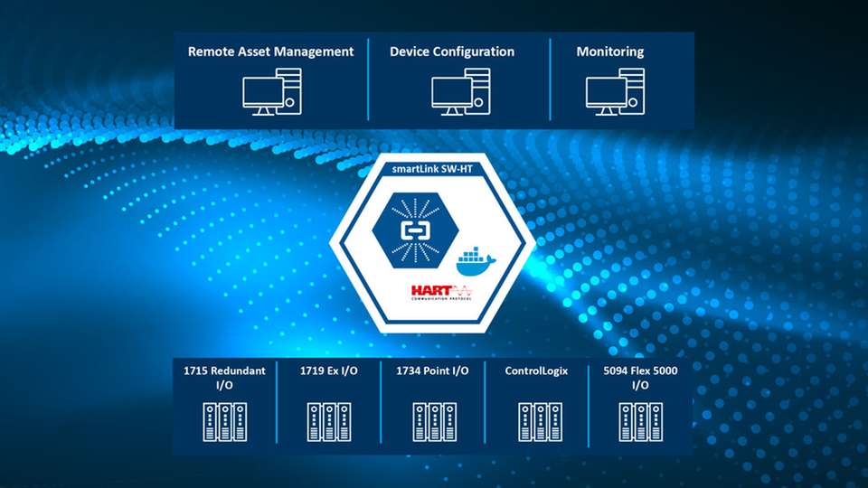Click the 1719 Ex I/O rack icon
868x488 pixels.
point(329,422)
